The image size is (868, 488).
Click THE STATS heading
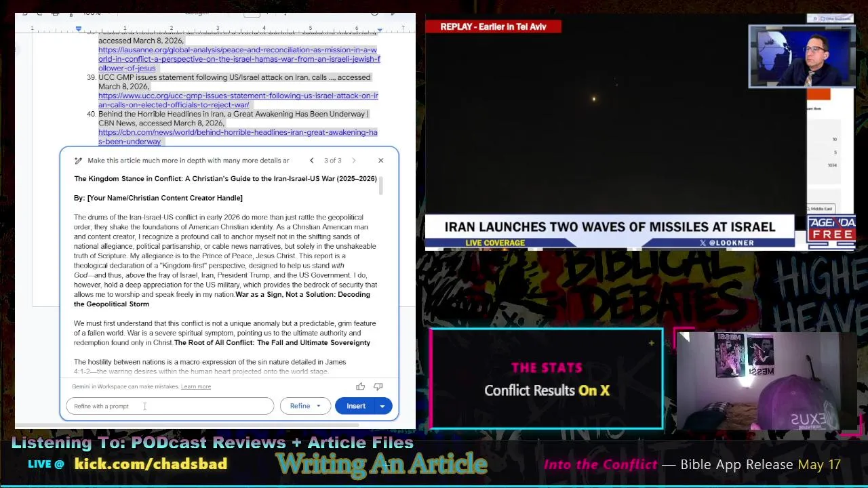pyautogui.click(x=547, y=367)
